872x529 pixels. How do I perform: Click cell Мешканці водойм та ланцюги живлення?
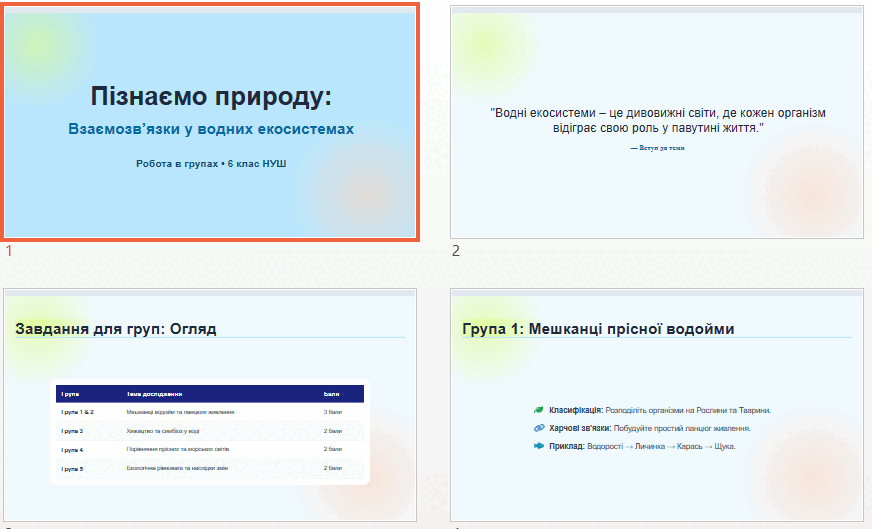[x=180, y=412]
